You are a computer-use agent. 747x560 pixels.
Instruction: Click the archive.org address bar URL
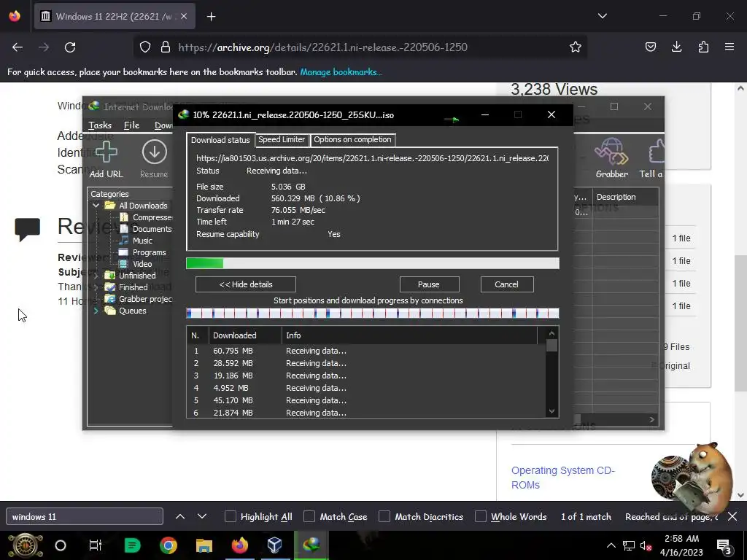[322, 47]
